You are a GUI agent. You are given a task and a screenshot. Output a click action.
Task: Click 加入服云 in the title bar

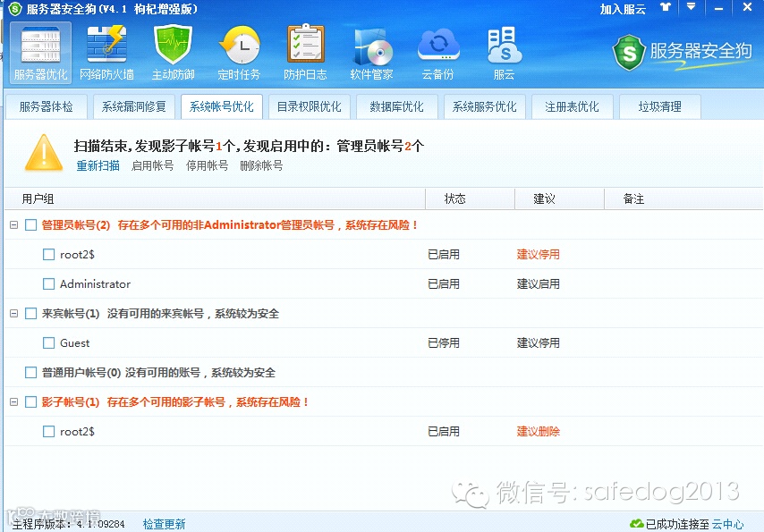coord(623,9)
